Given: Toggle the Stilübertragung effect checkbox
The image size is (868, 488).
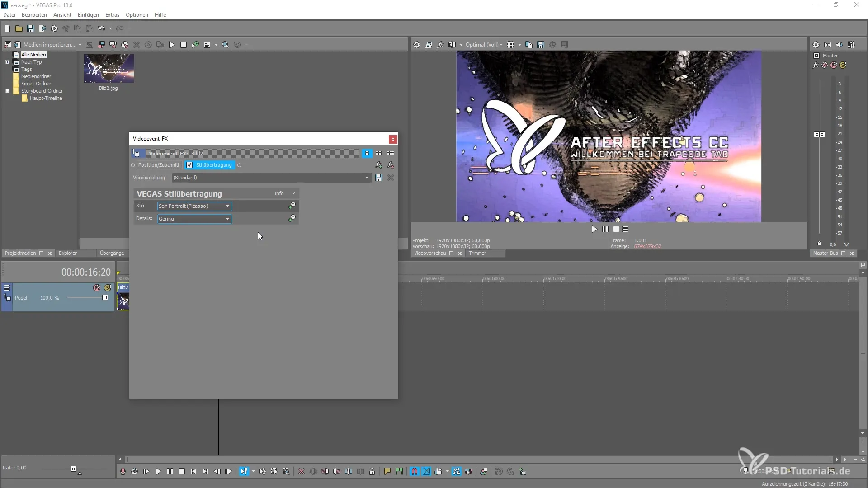Looking at the screenshot, I should pyautogui.click(x=189, y=165).
